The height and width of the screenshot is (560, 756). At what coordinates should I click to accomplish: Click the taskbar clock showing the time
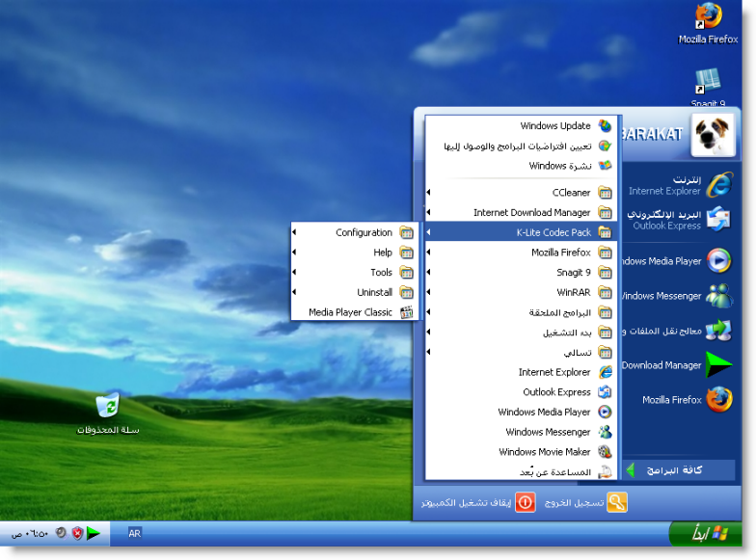pyautogui.click(x=29, y=534)
